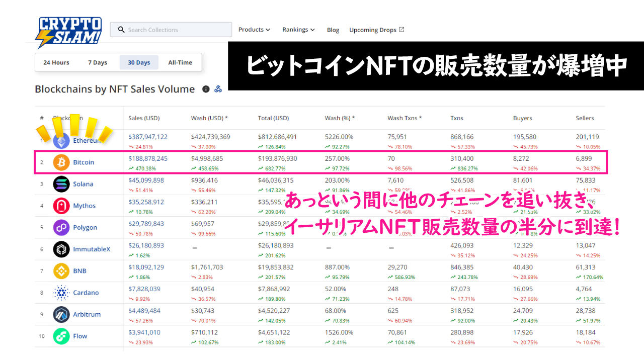Click Solana sales value $45,099,898
The width and height of the screenshot is (644, 362).
[146, 180]
